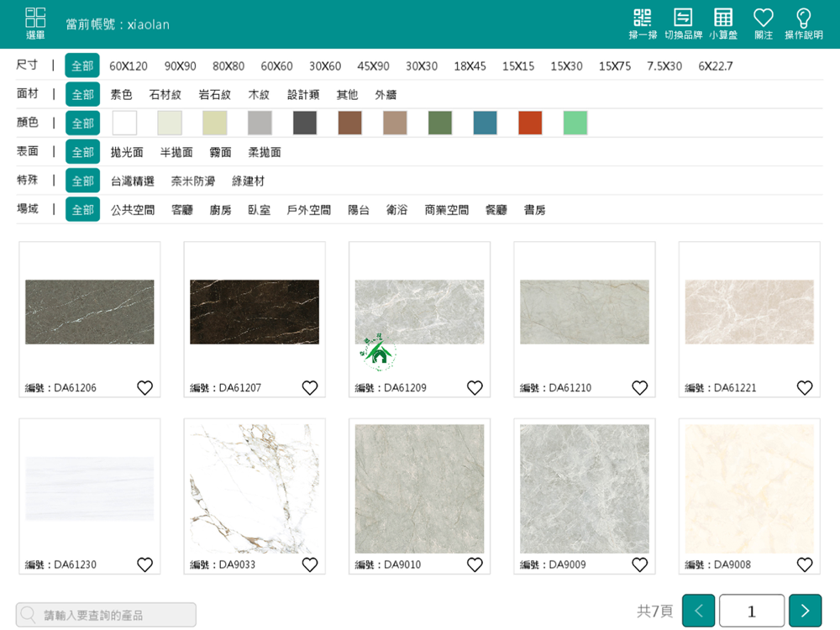Favorite product DA61206 with heart
The height and width of the screenshot is (630, 840).
144,387
